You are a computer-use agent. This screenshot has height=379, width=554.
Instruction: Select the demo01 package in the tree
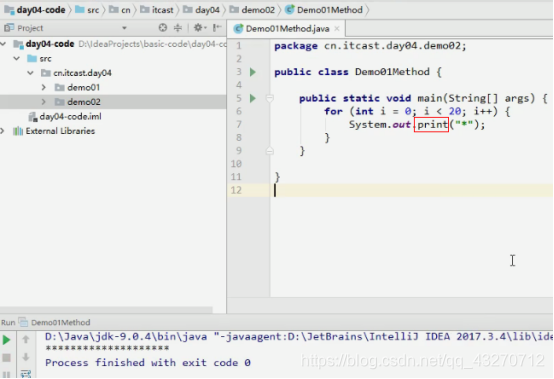tap(83, 87)
